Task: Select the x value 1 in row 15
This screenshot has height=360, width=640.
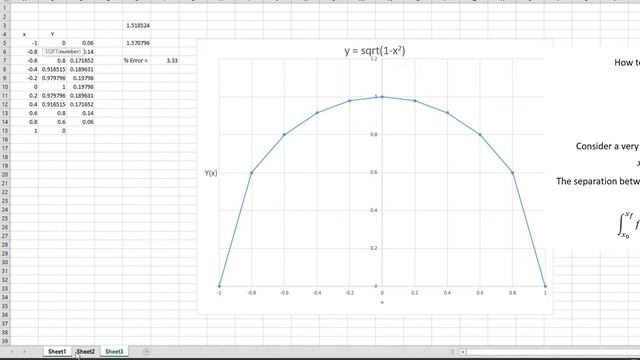Action: [24, 131]
